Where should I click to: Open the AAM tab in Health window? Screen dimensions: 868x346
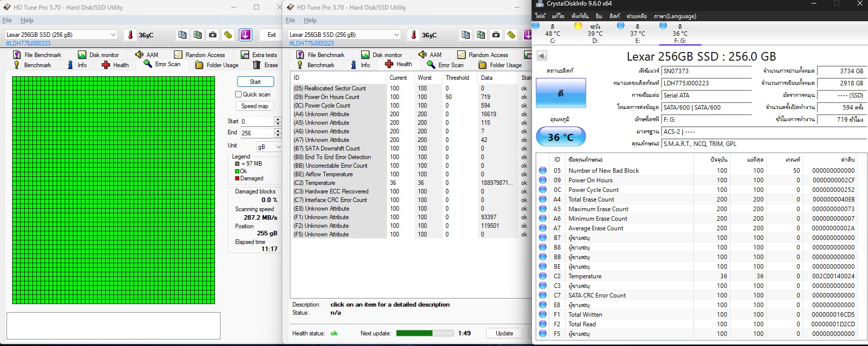pyautogui.click(x=430, y=55)
